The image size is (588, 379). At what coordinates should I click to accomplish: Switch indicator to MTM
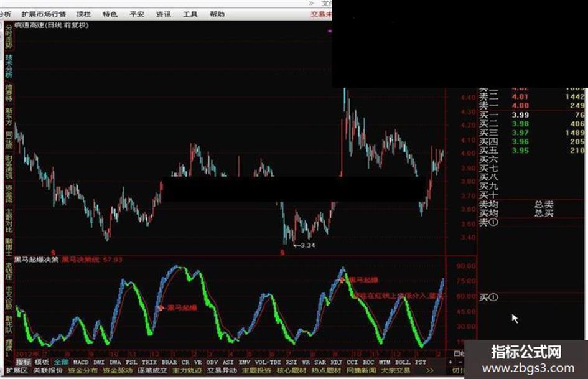coord(385,362)
